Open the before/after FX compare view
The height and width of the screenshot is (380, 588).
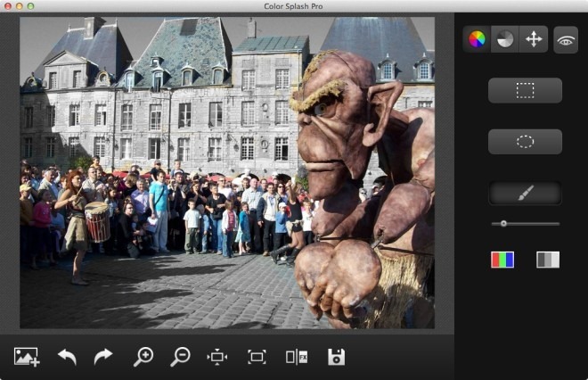click(x=297, y=357)
